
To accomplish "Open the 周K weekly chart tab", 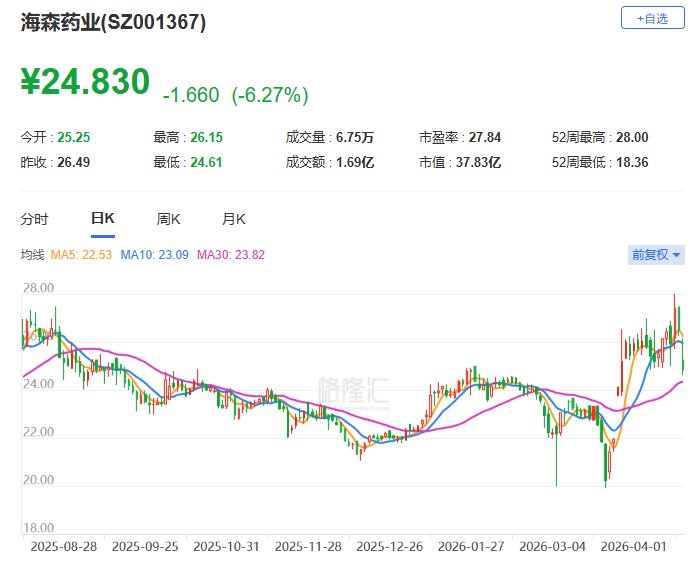I will pyautogui.click(x=168, y=219).
